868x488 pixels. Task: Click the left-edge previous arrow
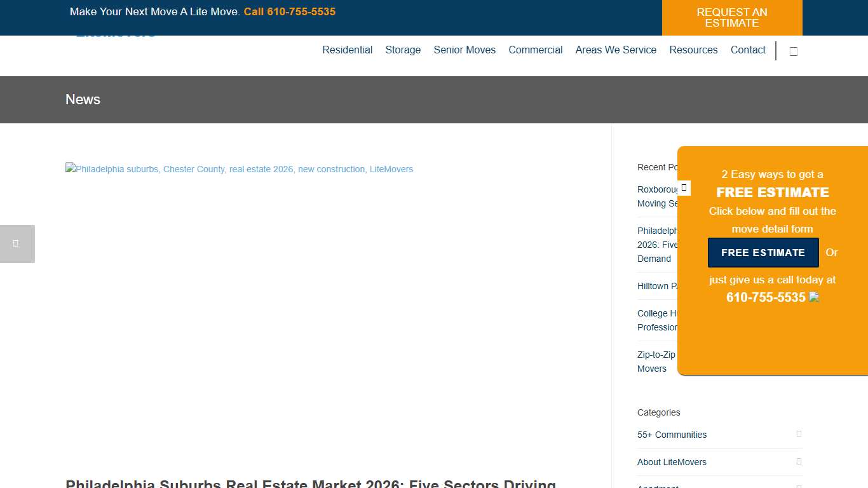17,243
